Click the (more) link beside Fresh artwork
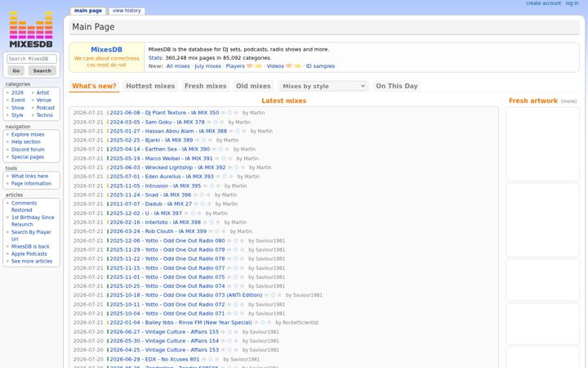 click(568, 101)
